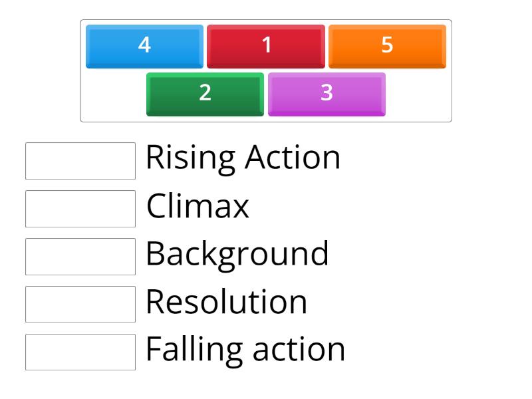Click the answer box beside Background
Image resolution: width=532 pixels, height=399 pixels.
point(80,256)
